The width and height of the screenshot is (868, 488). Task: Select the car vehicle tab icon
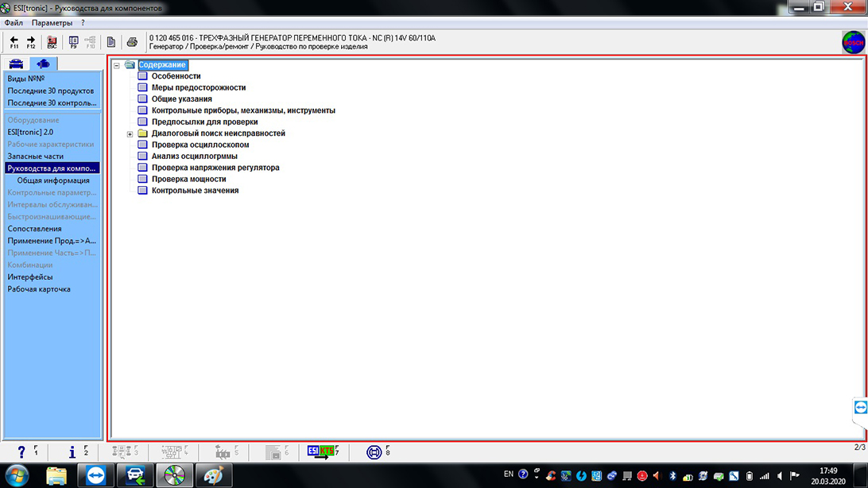pos(16,64)
